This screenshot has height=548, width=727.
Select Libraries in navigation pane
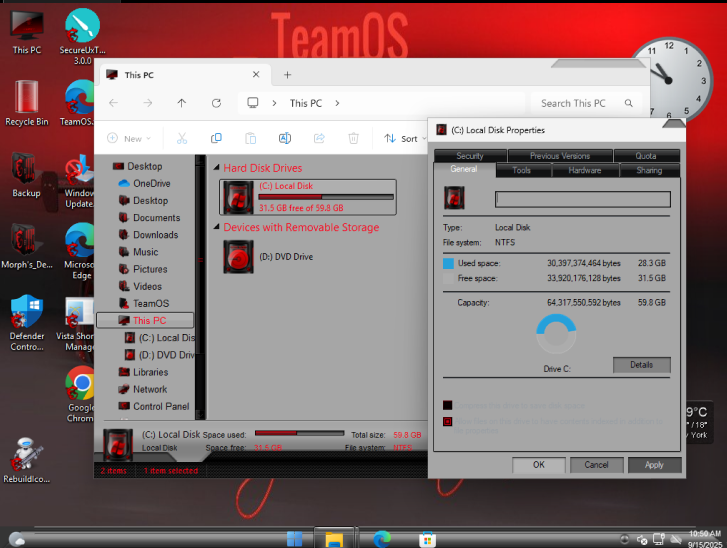[144, 372]
